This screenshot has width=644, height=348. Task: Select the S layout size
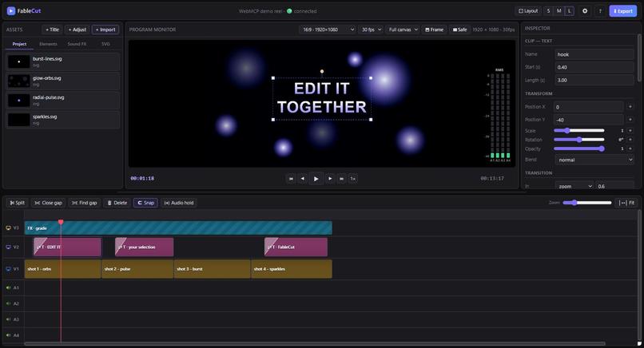point(548,11)
